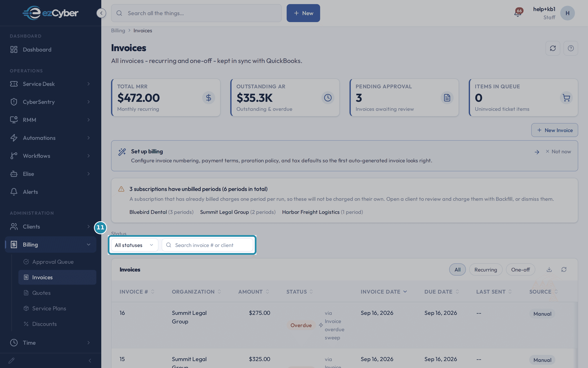This screenshot has height=368, width=588.
Task: Sort by Organization column
Action: point(196,292)
